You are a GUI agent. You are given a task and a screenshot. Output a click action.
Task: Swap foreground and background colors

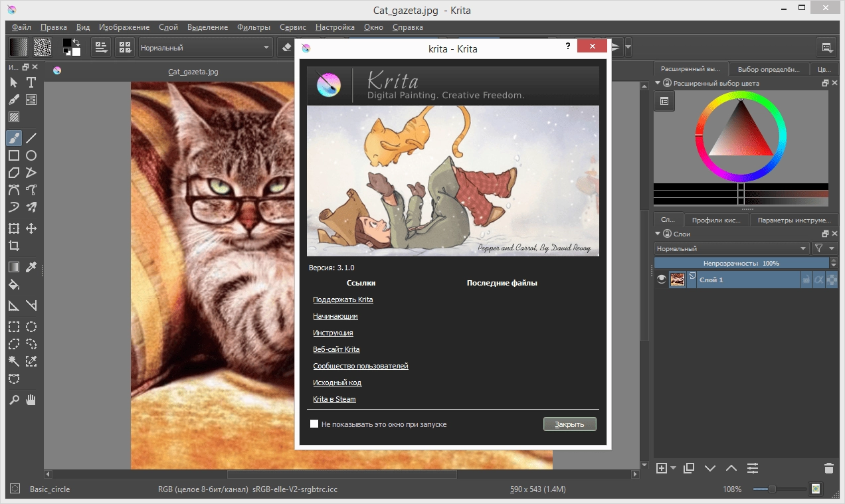(77, 42)
